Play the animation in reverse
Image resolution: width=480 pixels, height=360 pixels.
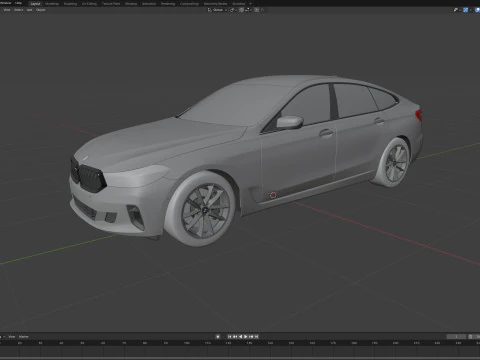(x=240, y=337)
